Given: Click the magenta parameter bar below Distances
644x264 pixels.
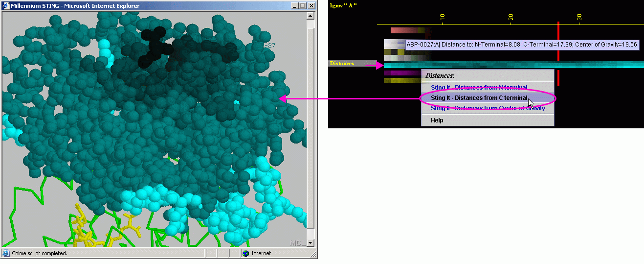Looking at the screenshot, I should 402,73.
